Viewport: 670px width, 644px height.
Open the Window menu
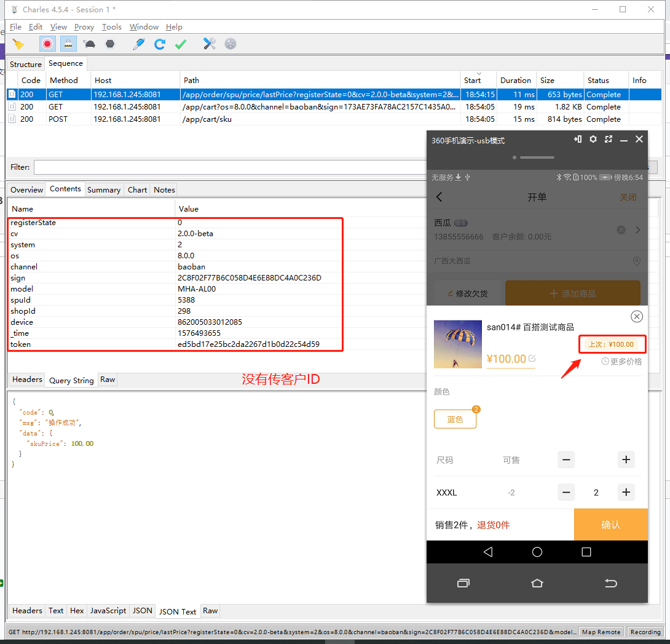point(144,27)
